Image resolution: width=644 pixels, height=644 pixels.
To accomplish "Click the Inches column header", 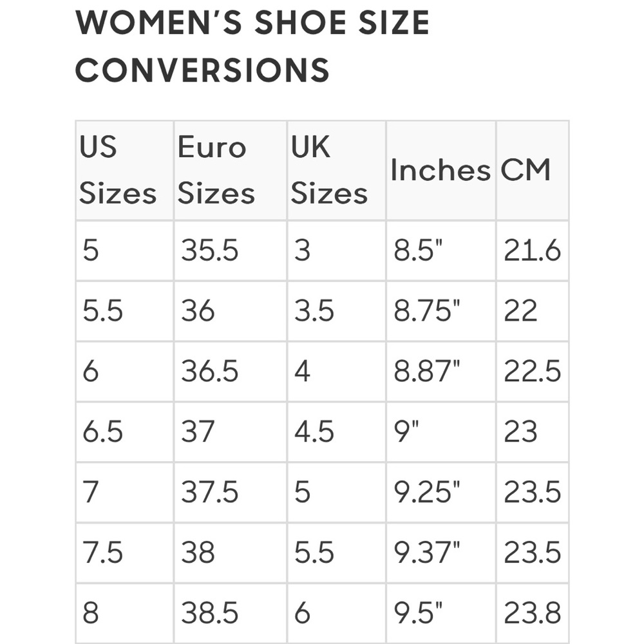I will 441,170.
